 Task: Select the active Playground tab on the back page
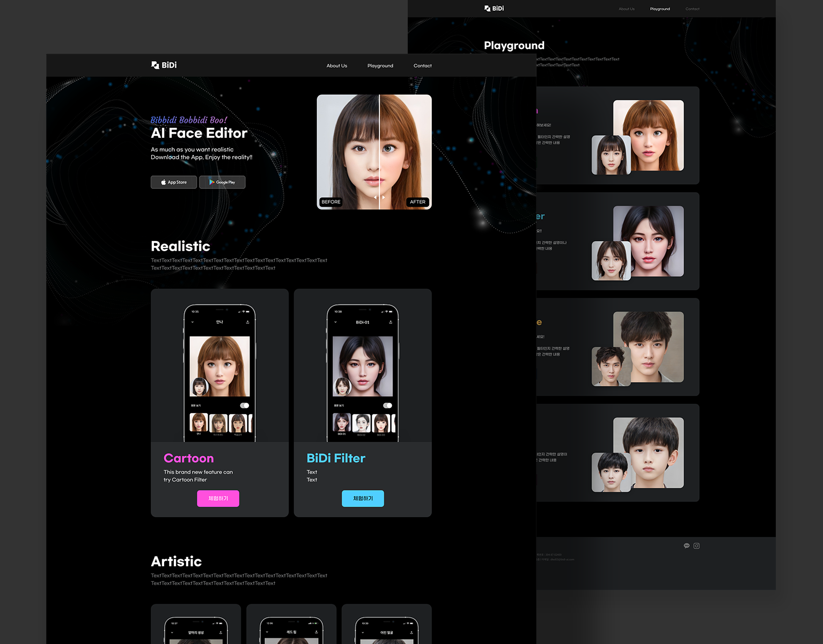(x=660, y=9)
